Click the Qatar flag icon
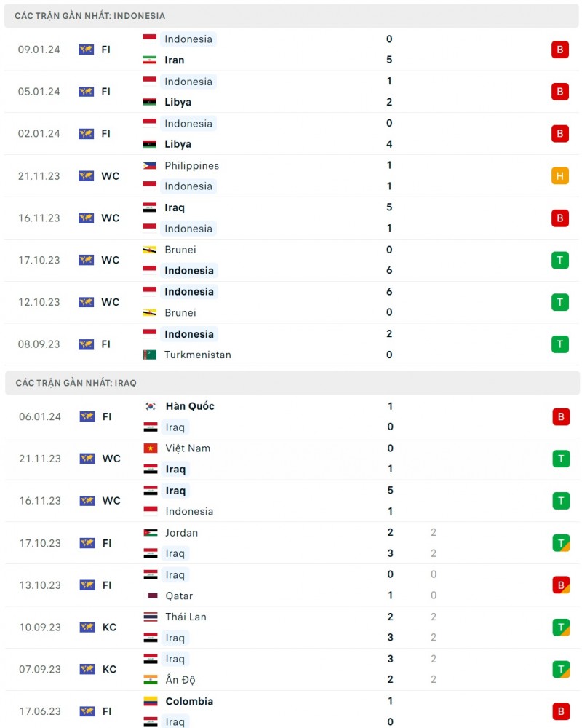The image size is (582, 728). coord(151,596)
